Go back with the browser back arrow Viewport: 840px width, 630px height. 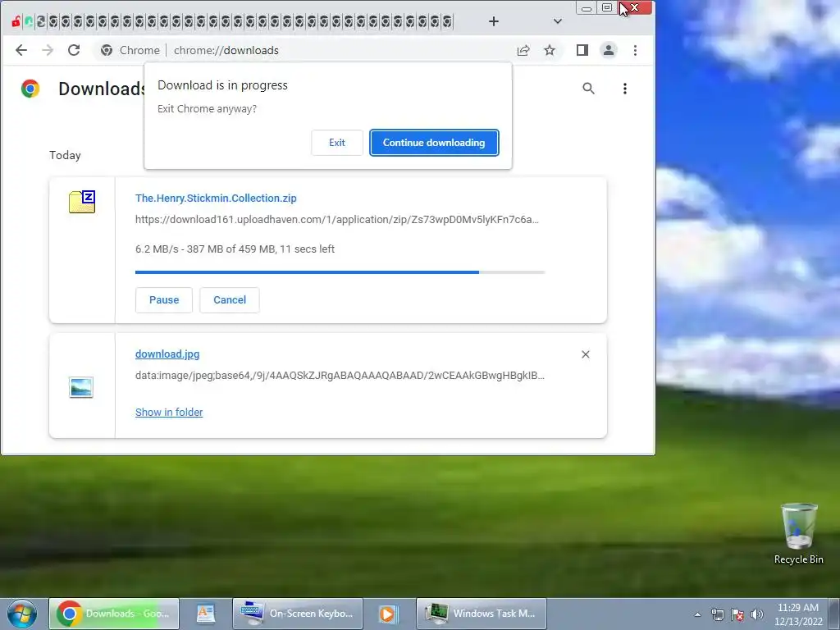[x=21, y=50]
